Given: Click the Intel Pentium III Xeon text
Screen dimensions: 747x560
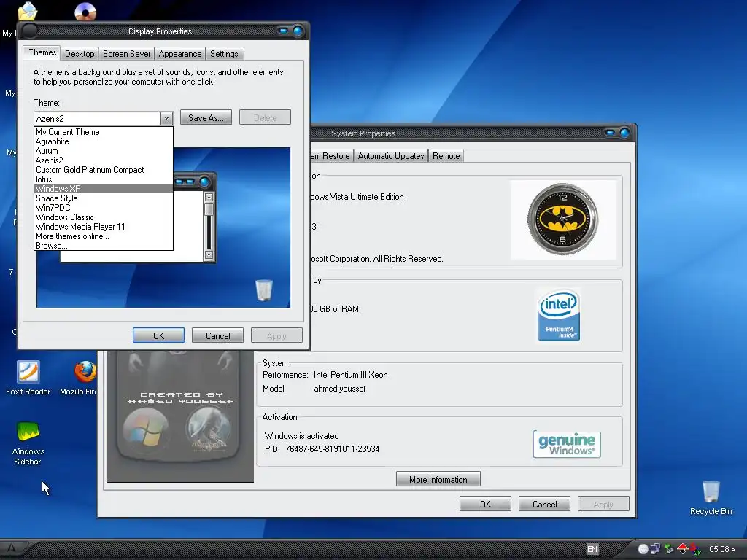Looking at the screenshot, I should pos(351,375).
